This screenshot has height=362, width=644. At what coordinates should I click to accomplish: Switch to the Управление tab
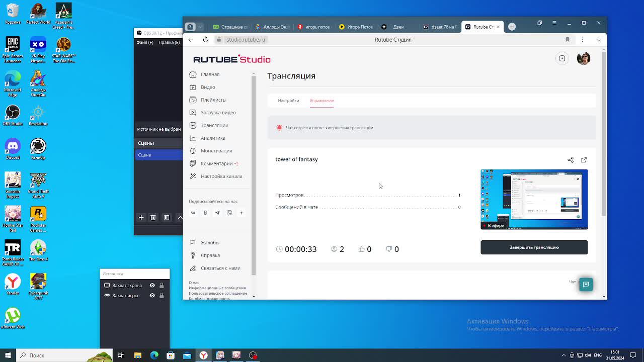pos(321,101)
